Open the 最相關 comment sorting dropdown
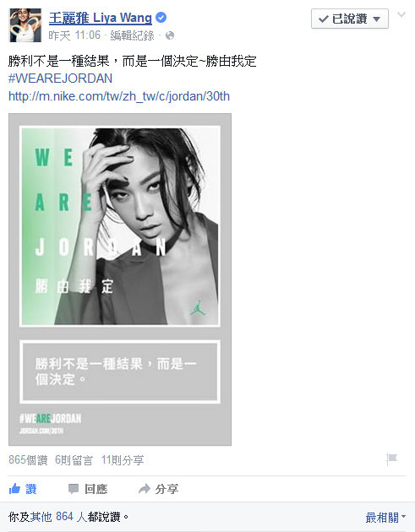Screen dimensions: 415x532 385,518
